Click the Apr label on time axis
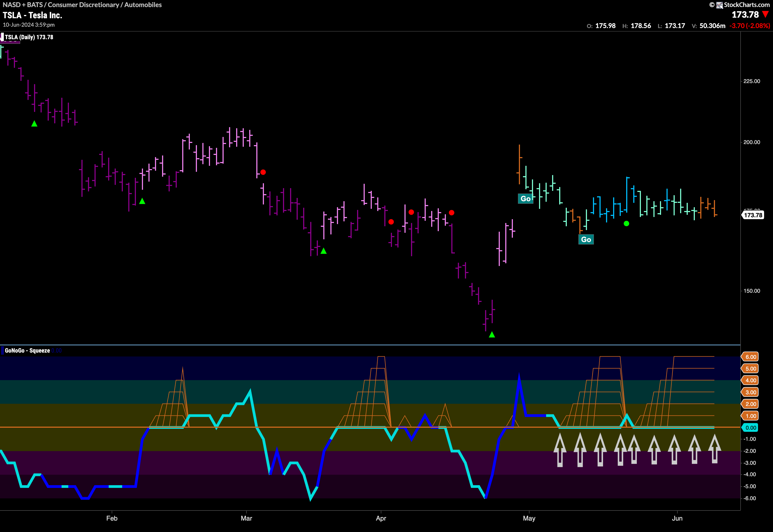773x532 pixels. tap(381, 518)
